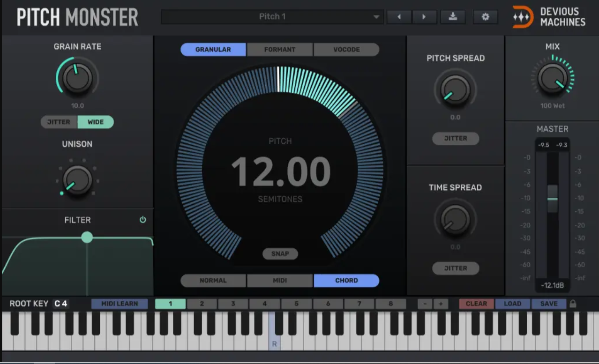The width and height of the screenshot is (599, 364).
Task: Click the minus button beside chord slots
Action: pyautogui.click(x=425, y=304)
